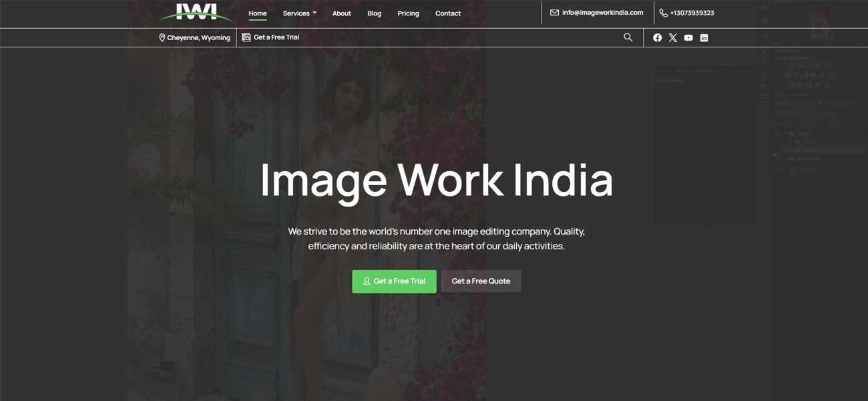This screenshot has height=401, width=868.
Task: Click the Facebook icon in the top bar
Action: coord(657,37)
